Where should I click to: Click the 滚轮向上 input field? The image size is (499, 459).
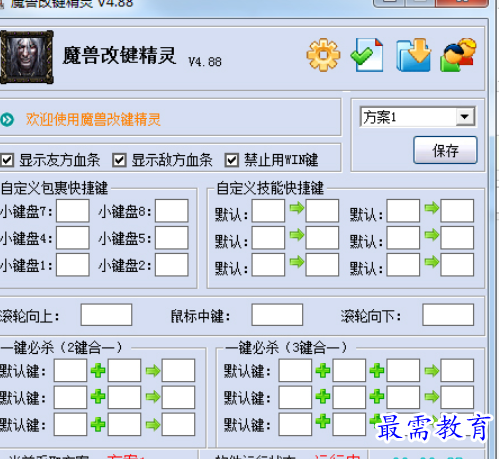click(x=106, y=315)
